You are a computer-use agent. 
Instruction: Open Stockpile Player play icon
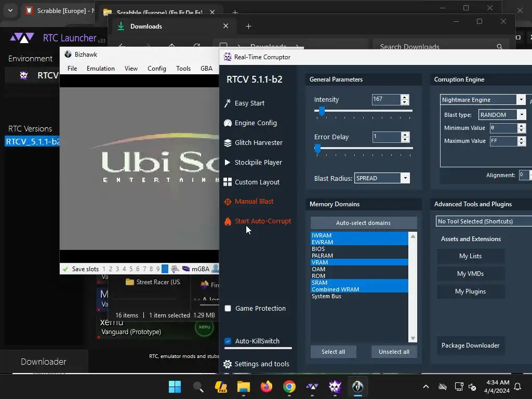tap(228, 163)
